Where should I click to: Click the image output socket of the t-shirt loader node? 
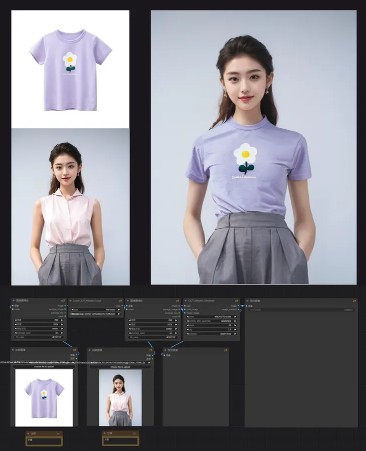click(x=76, y=355)
